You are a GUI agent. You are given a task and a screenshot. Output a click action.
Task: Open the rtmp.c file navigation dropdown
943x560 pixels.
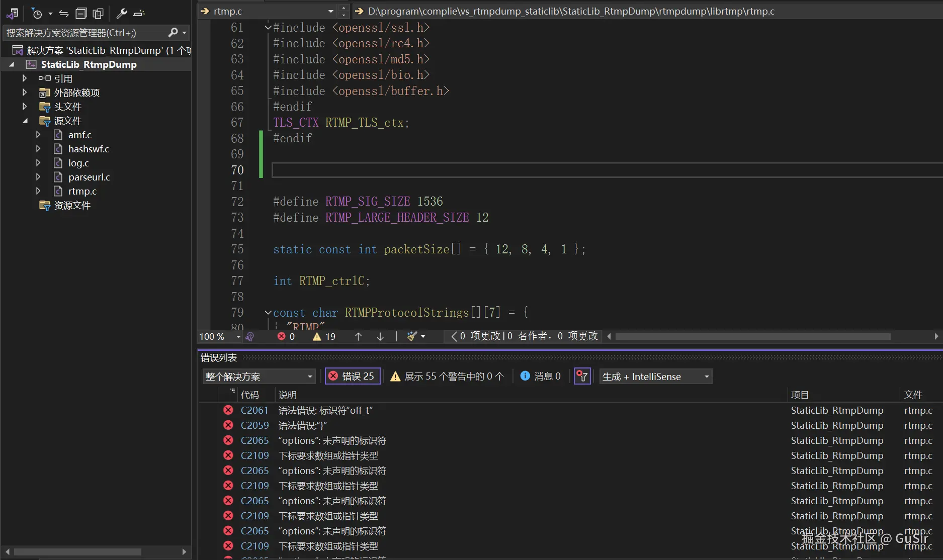point(330,11)
